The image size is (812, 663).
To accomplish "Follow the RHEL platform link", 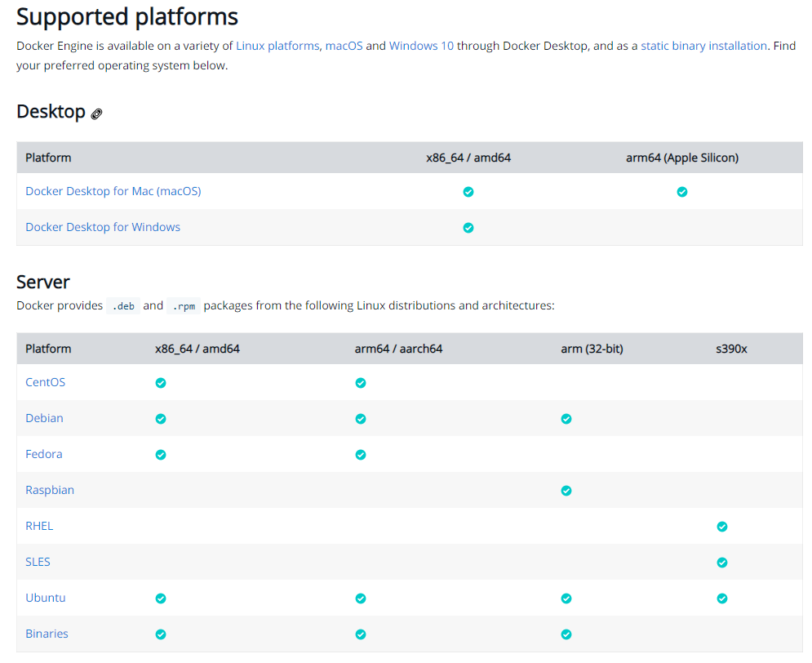I will pos(39,526).
